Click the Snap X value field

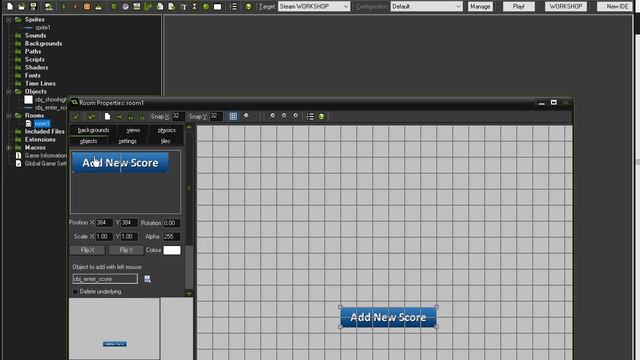[x=177, y=116]
